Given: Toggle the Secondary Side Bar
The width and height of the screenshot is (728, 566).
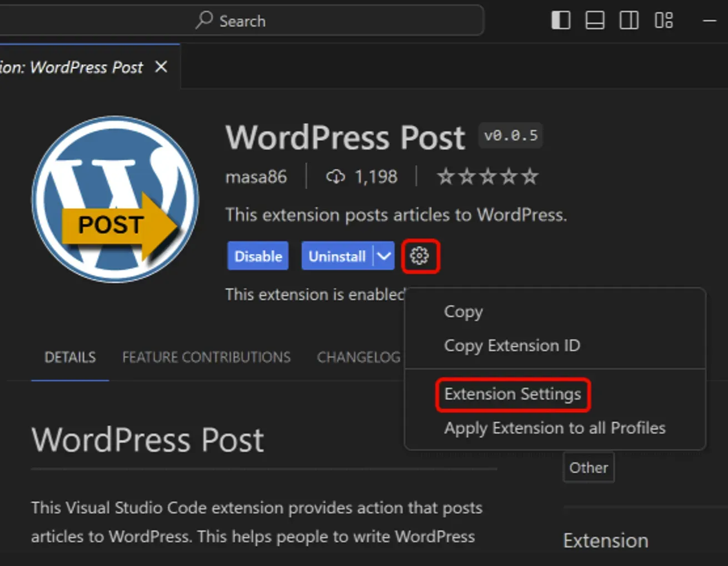Looking at the screenshot, I should pyautogui.click(x=629, y=20).
